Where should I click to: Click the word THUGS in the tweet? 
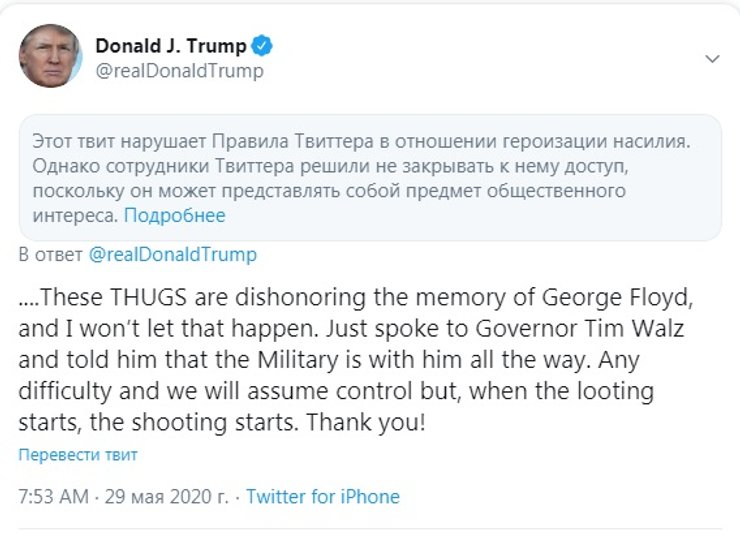pos(192,297)
